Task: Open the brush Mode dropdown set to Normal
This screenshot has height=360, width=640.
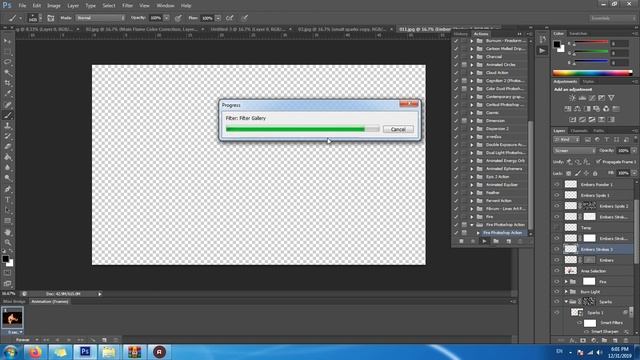Action: coord(100,18)
